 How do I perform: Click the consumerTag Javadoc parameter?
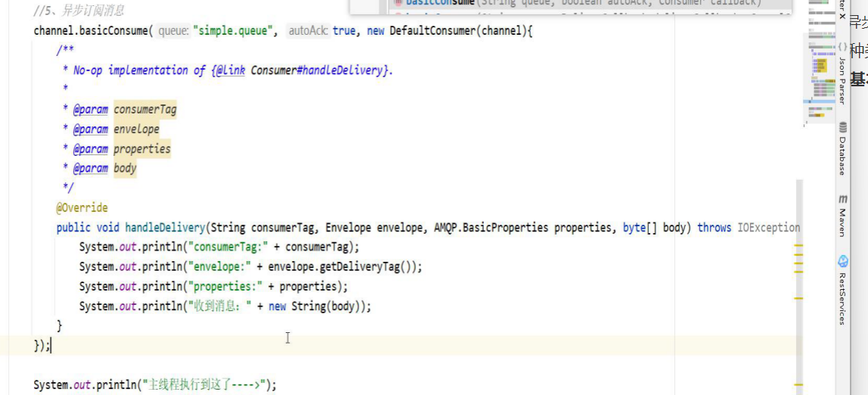click(x=145, y=109)
